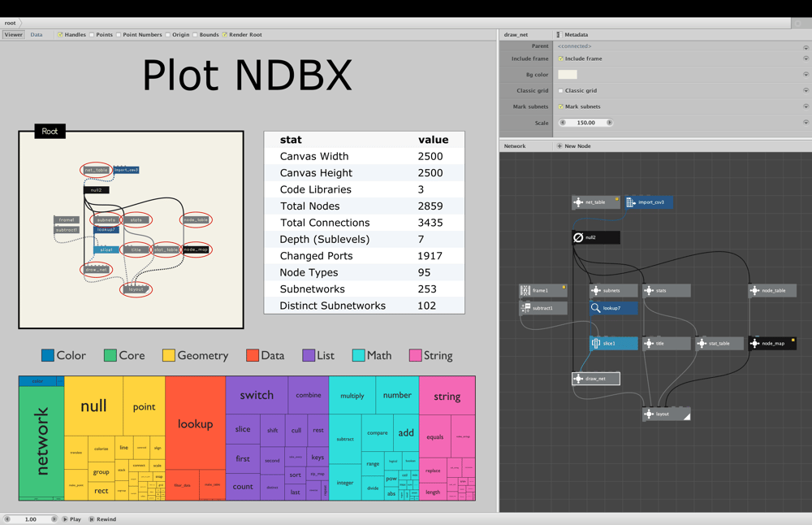Select the title node icon

tap(649, 343)
